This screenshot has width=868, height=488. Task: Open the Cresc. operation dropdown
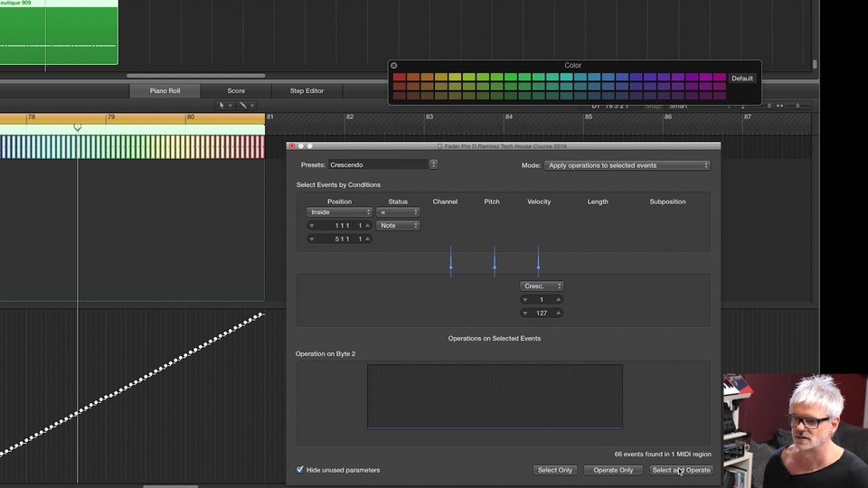tap(542, 286)
